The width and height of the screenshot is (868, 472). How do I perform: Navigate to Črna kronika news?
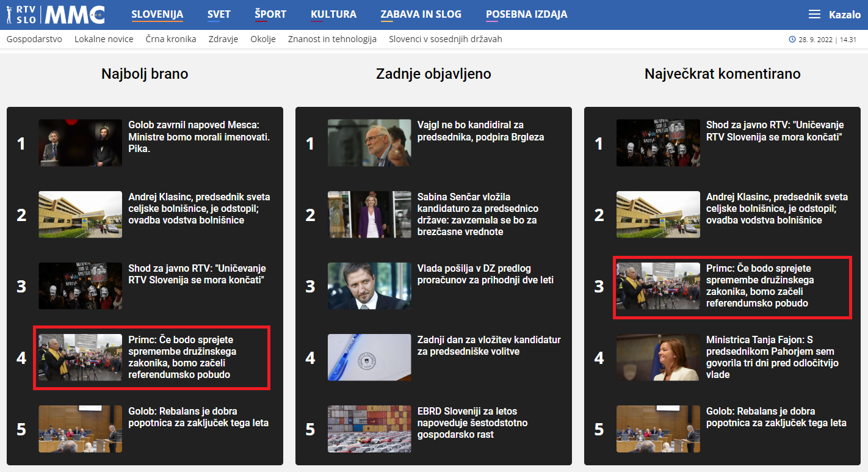[171, 39]
